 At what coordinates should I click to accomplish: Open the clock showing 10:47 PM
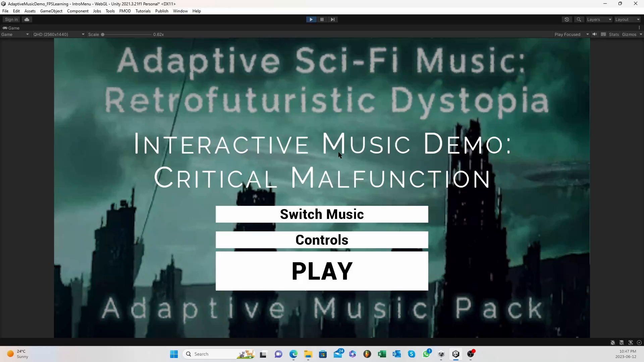626,354
